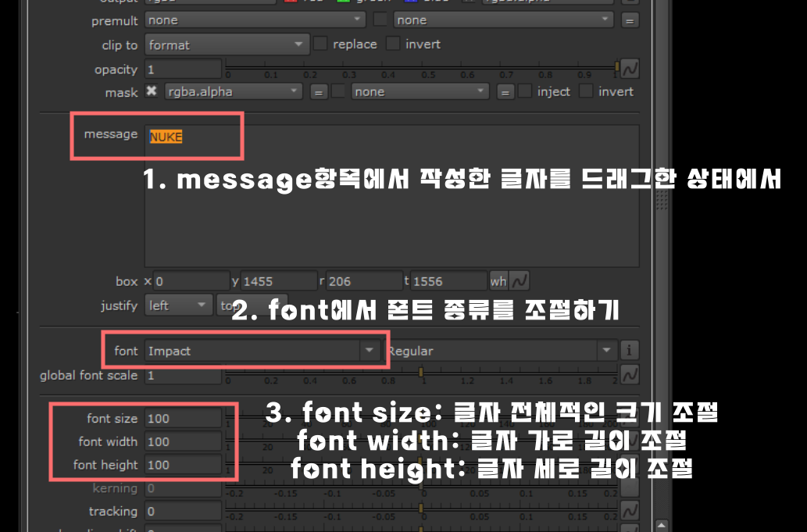Open the justify 'left' dropdown
This screenshot has width=807, height=532.
point(178,305)
